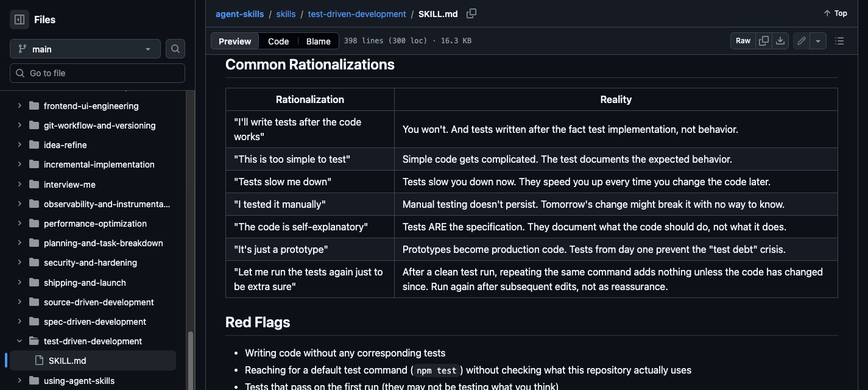Click the spec-driven-development folder icon
The width and height of the screenshot is (868, 390).
point(34,322)
